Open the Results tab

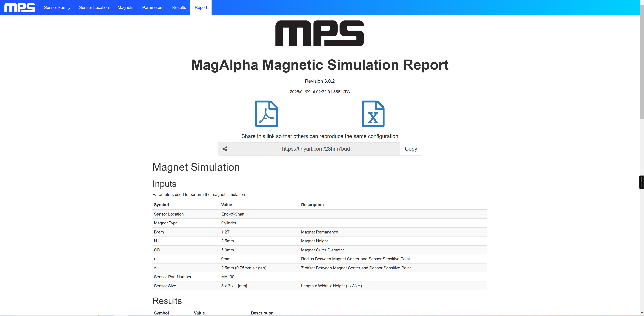tap(179, 8)
